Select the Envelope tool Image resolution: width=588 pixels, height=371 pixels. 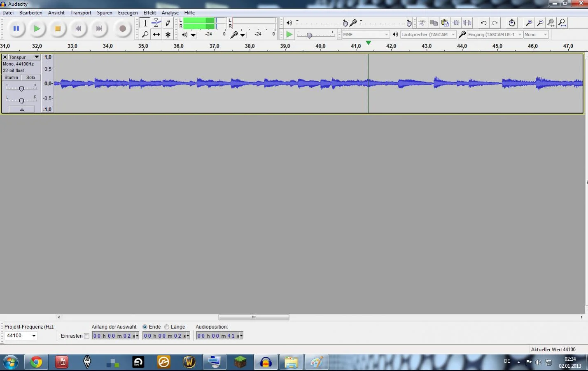click(x=156, y=23)
